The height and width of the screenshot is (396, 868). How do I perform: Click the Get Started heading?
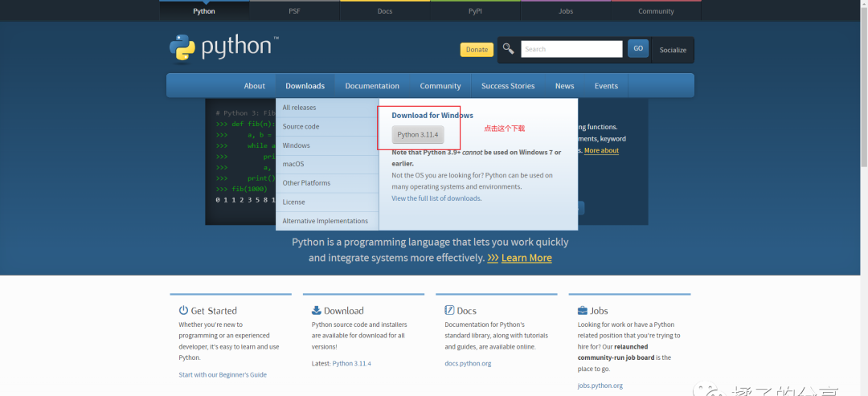[x=214, y=311]
